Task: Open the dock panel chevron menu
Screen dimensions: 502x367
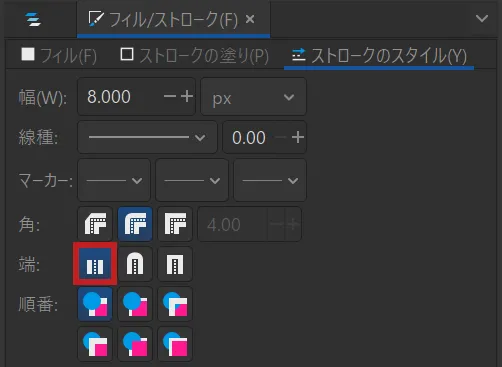Action: tap(482, 19)
